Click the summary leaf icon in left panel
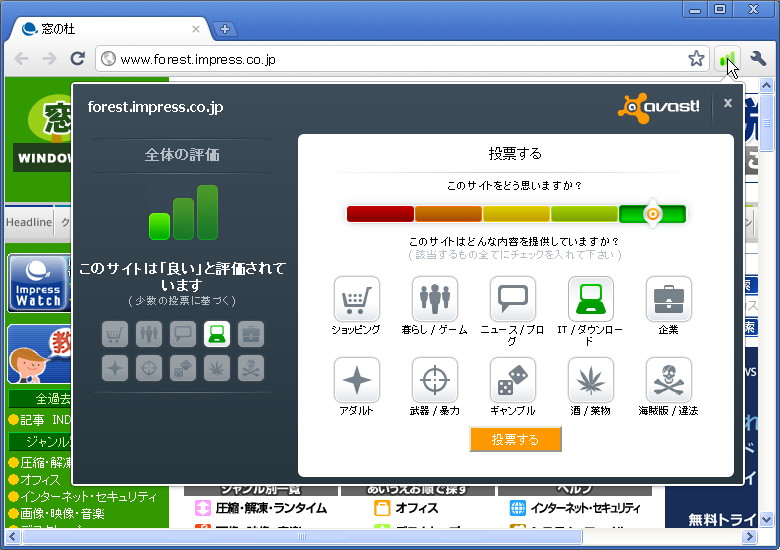Image resolution: width=780 pixels, height=550 pixels. pyautogui.click(x=217, y=368)
